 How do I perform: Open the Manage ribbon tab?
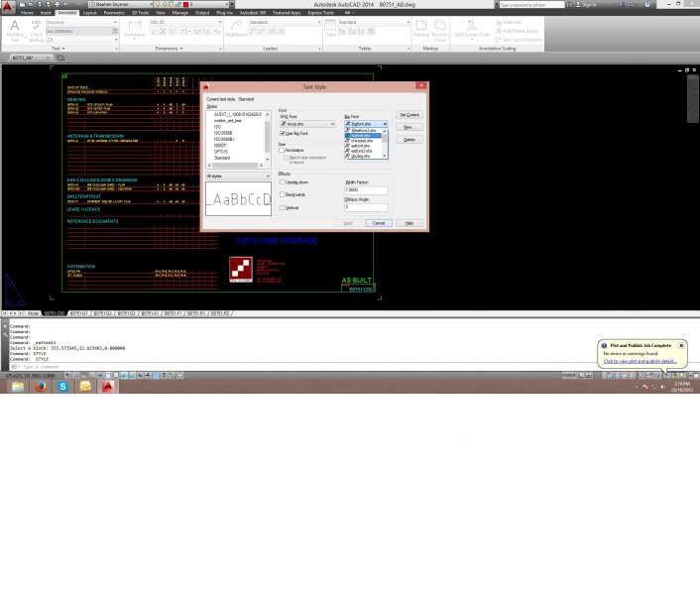click(x=179, y=13)
